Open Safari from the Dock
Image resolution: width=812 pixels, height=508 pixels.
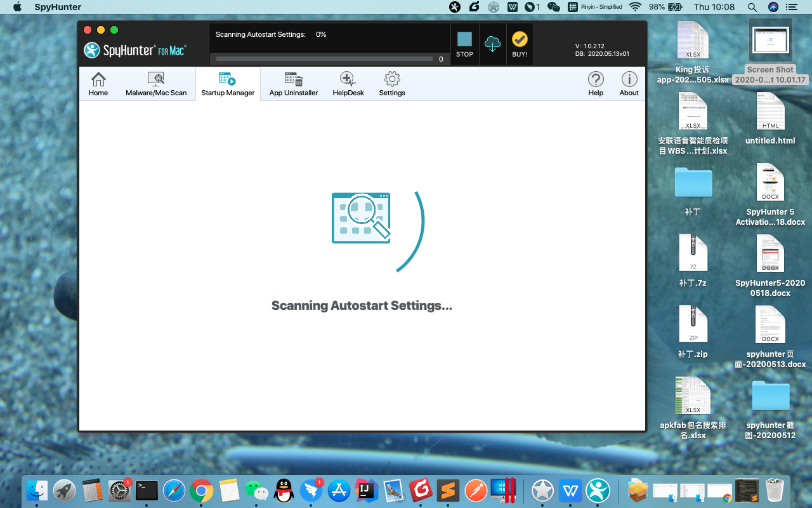coord(174,490)
